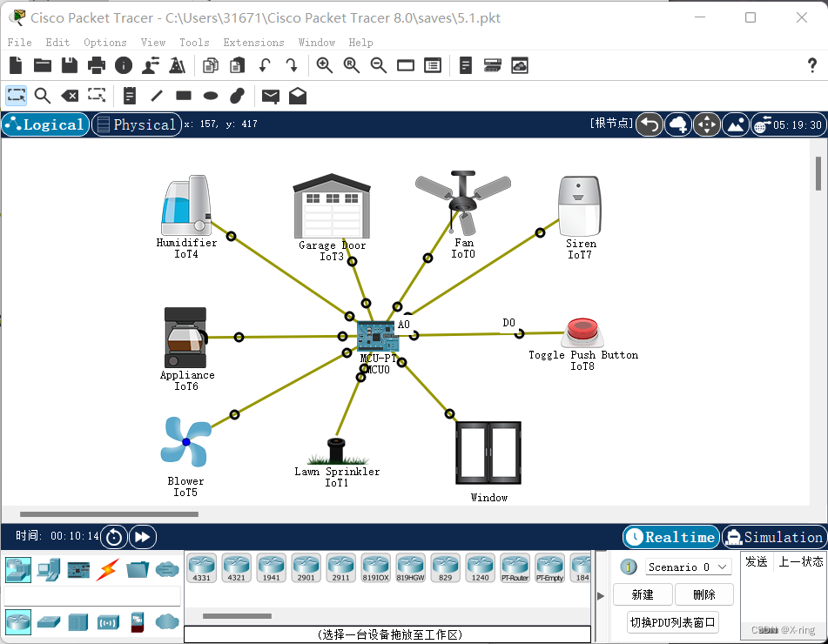
Task: Click the fast forward time button
Action: [x=143, y=537]
